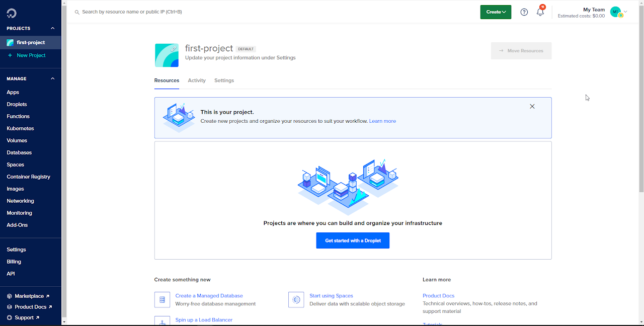The image size is (644, 326).
Task: Select first-project in the sidebar
Action: point(30,43)
